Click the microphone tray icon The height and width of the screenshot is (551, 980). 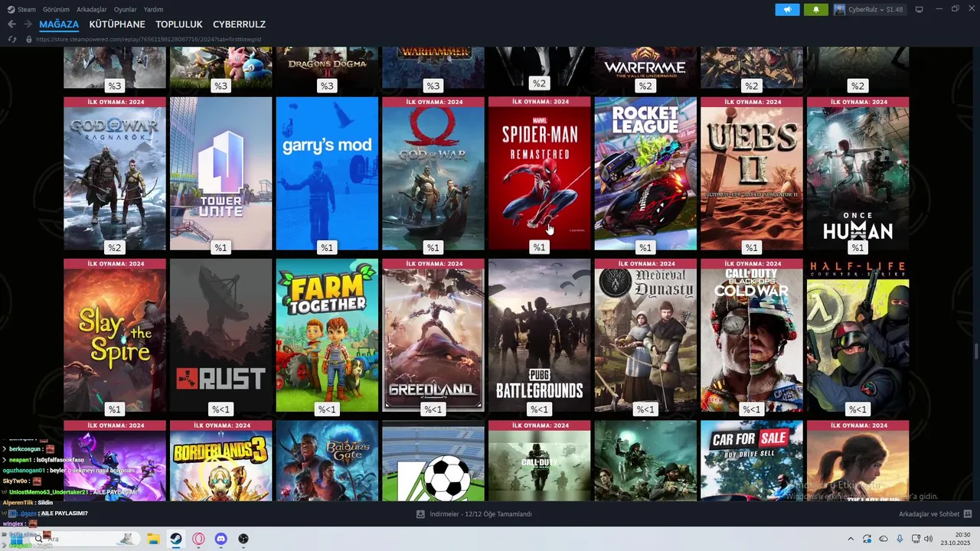click(900, 539)
